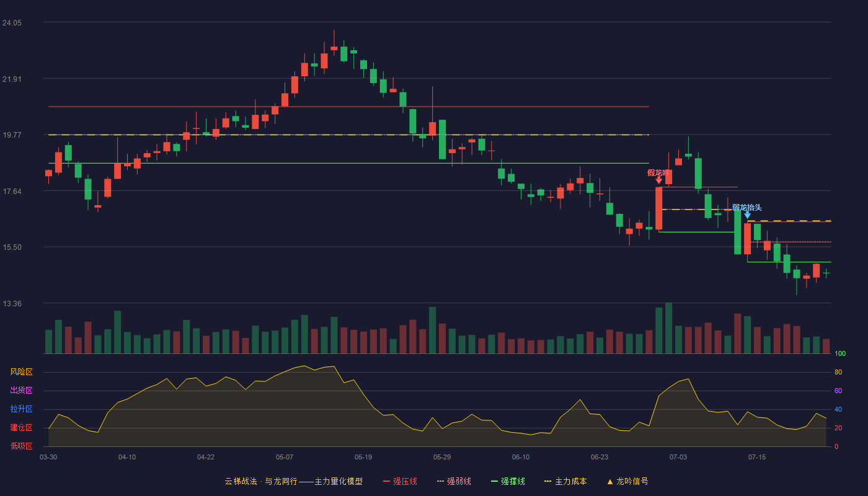This screenshot has height=496, width=868.
Task: Click the blue arrow marker under 弱龙抬头
Action: pyautogui.click(x=748, y=215)
